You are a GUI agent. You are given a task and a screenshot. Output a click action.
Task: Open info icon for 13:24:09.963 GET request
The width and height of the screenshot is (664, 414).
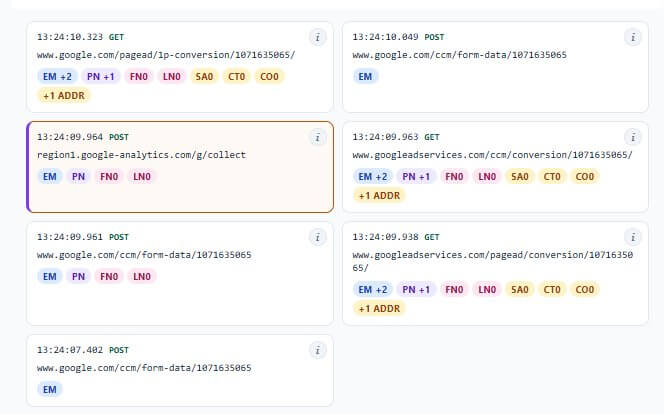pyautogui.click(x=633, y=138)
